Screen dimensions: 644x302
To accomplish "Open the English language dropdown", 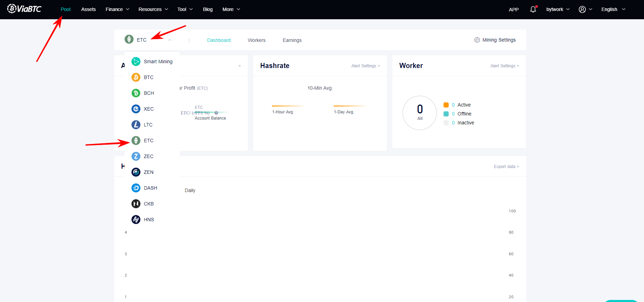I will pos(613,9).
